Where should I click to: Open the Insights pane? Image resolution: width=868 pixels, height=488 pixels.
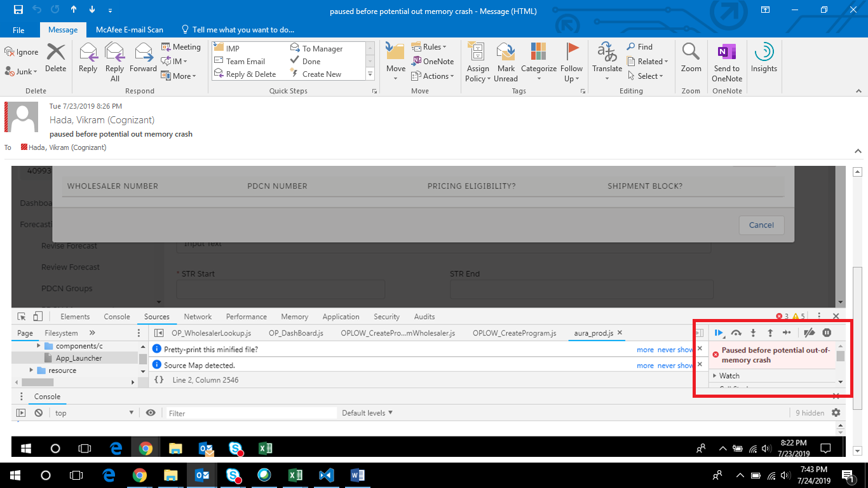coord(763,58)
